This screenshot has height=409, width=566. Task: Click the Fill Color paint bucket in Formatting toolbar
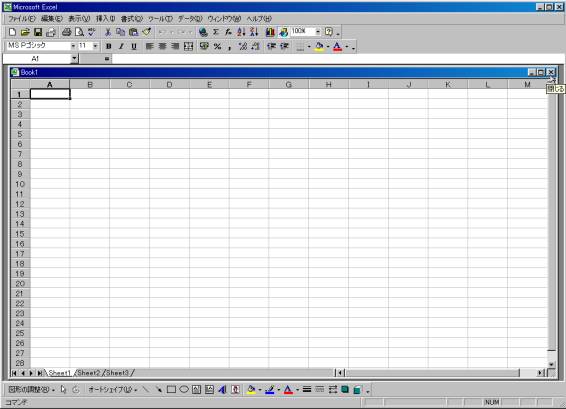tap(319, 46)
